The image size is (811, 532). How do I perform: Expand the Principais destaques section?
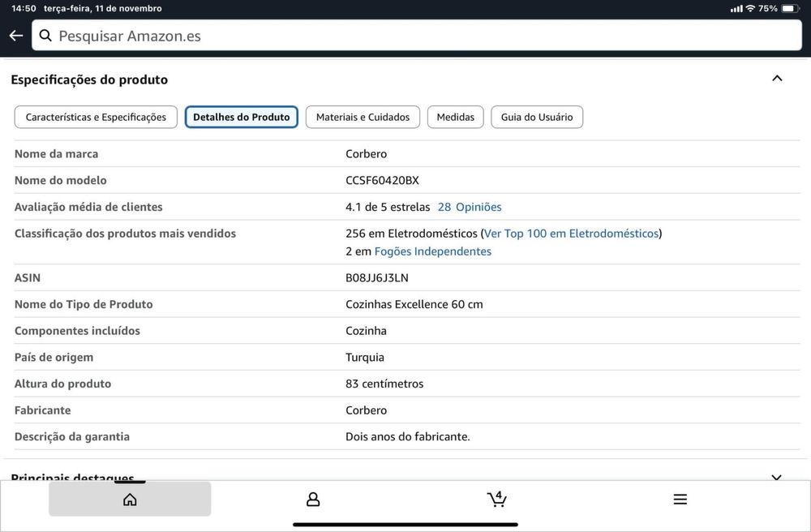(776, 477)
